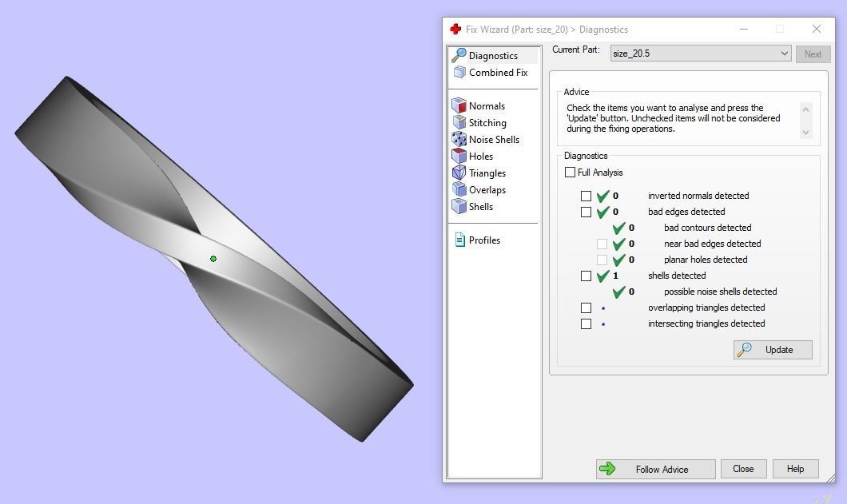Click green checkmark beside inverted normals

coord(602,196)
